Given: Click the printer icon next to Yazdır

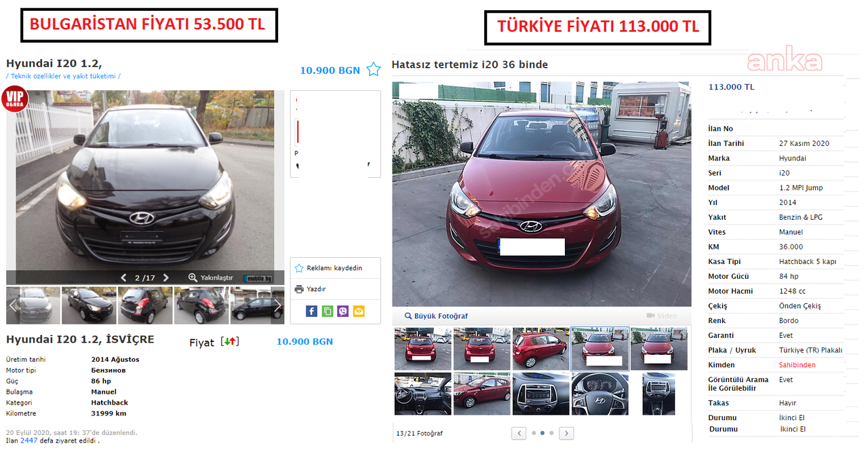Looking at the screenshot, I should point(299,289).
